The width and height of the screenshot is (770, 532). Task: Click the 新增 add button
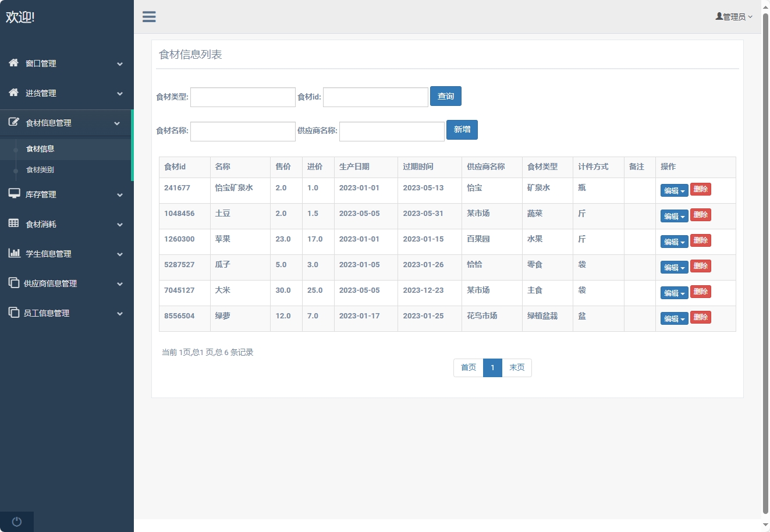tap(462, 130)
